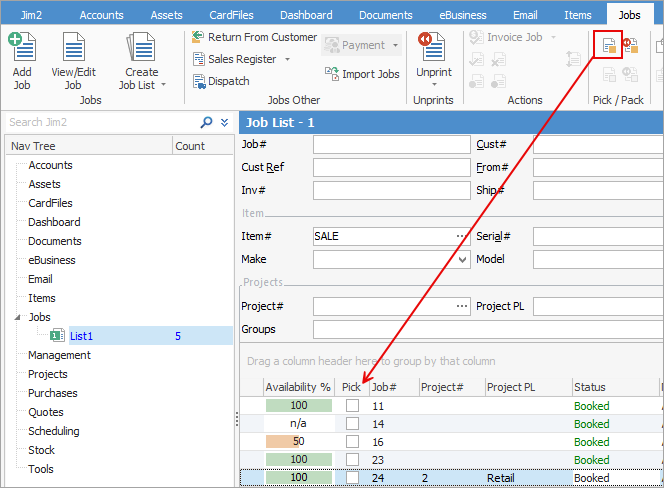Switch to the Dashboard ribbon tab
Image resolution: width=664 pixels, height=488 pixels.
[x=306, y=15]
